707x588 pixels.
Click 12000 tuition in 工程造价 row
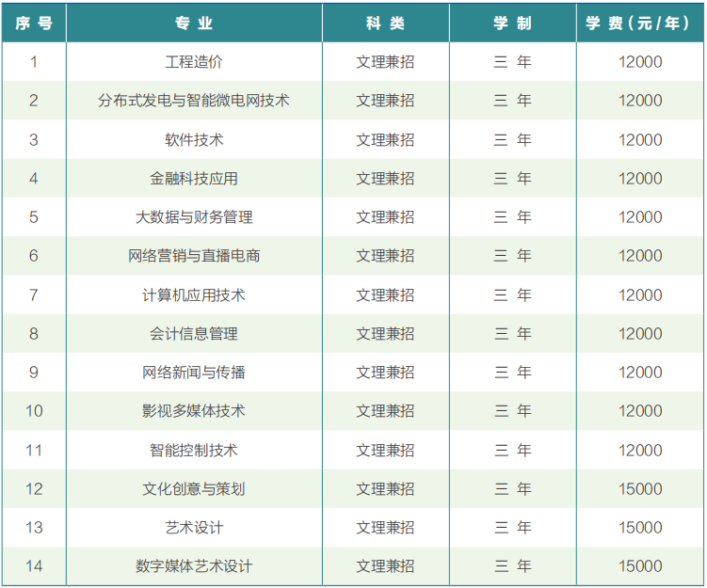click(640, 62)
